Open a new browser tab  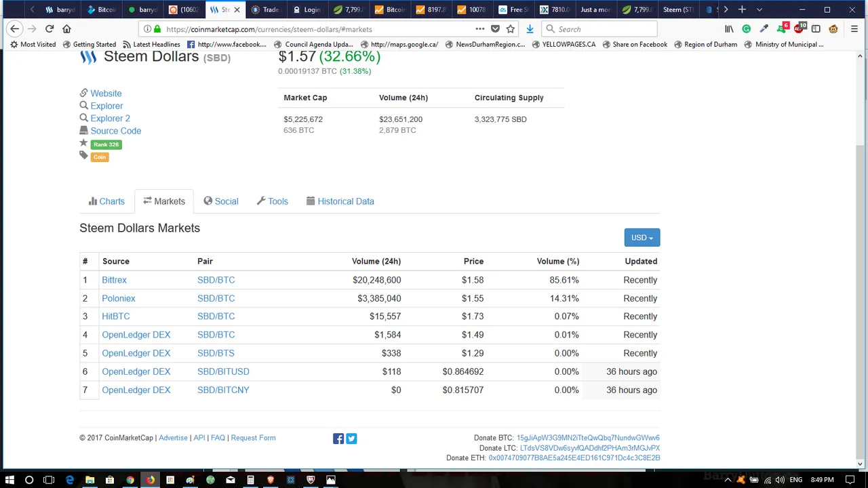point(742,9)
